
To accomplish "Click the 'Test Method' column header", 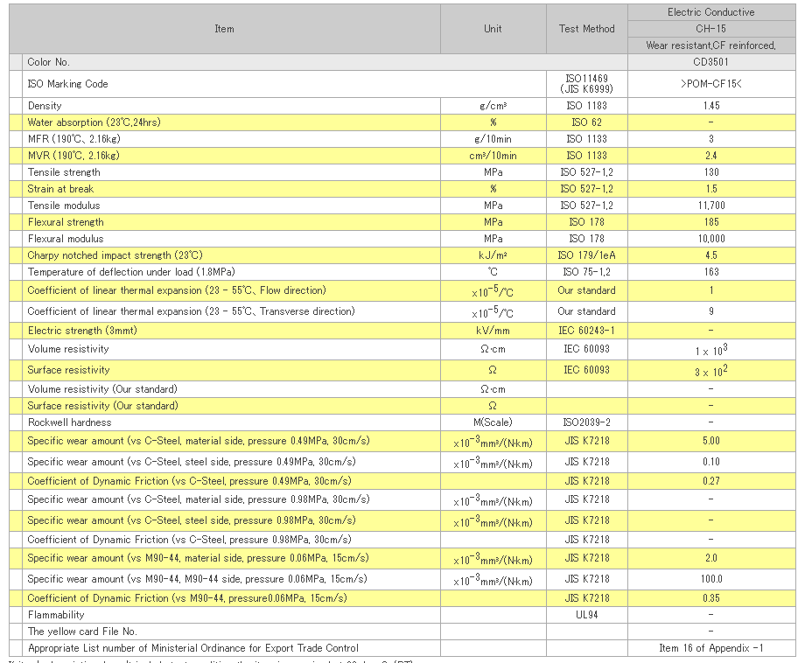I will click(586, 29).
